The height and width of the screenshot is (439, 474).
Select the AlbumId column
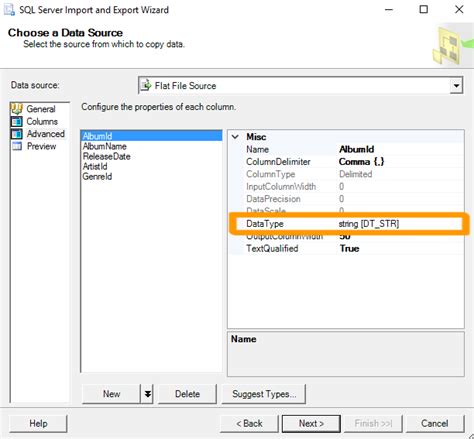pos(151,136)
